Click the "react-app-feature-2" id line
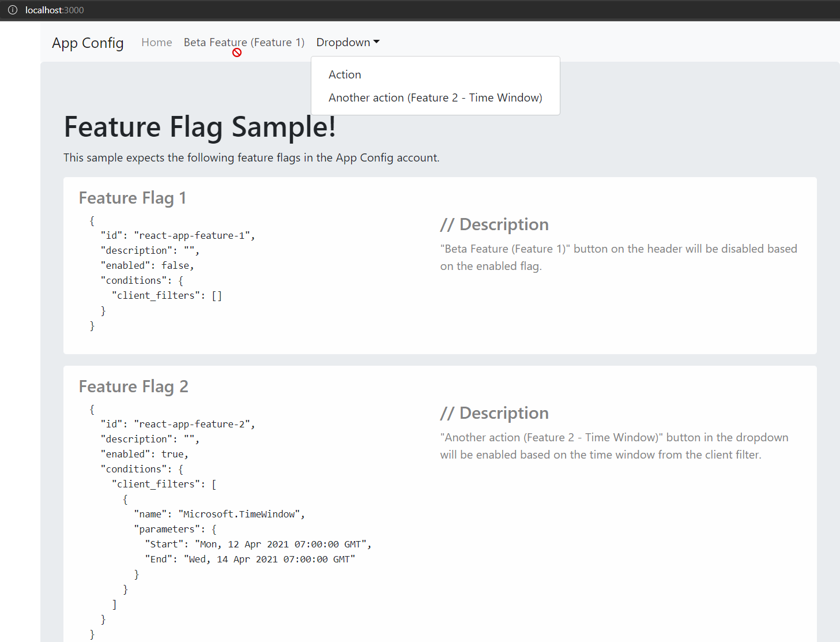Viewport: 840px width, 642px height. 178,424
